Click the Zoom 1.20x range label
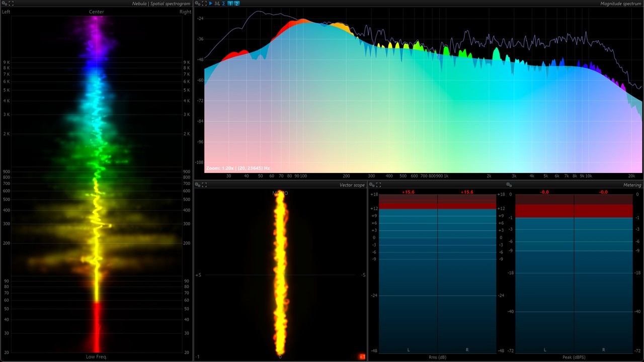The width and height of the screenshot is (644, 362). point(238,168)
